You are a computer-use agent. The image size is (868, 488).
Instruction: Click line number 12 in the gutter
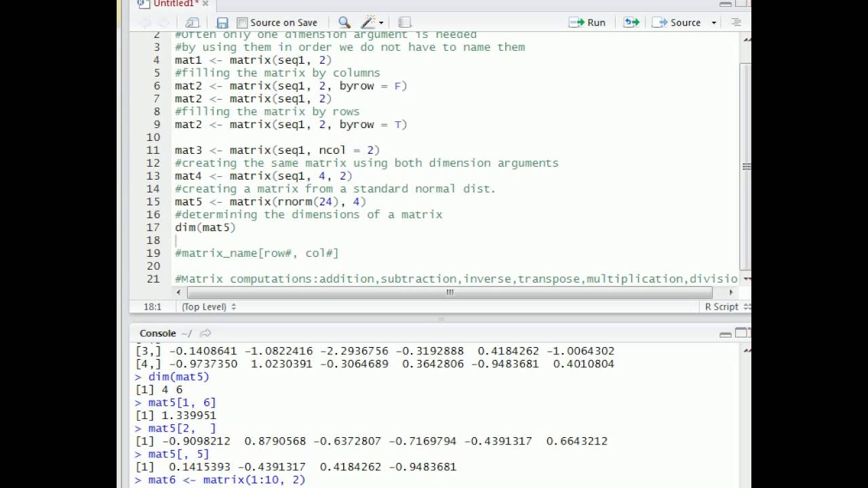[153, 163]
